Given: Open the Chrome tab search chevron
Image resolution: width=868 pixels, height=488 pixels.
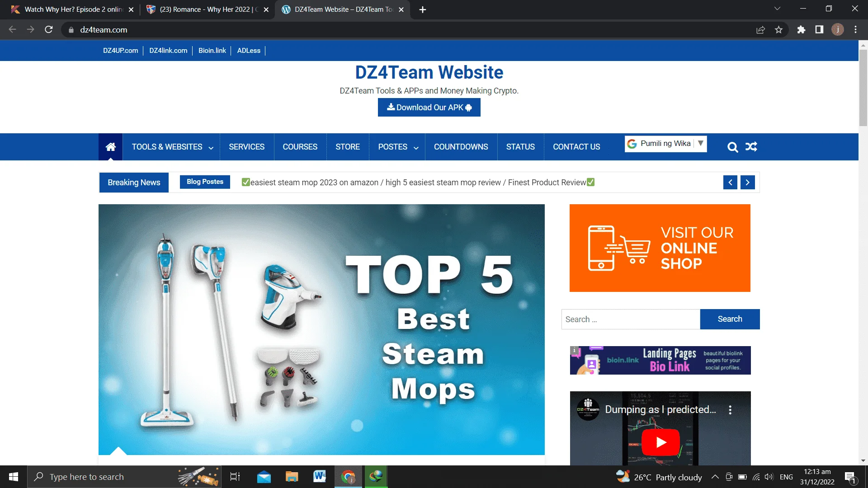Looking at the screenshot, I should coord(777,9).
